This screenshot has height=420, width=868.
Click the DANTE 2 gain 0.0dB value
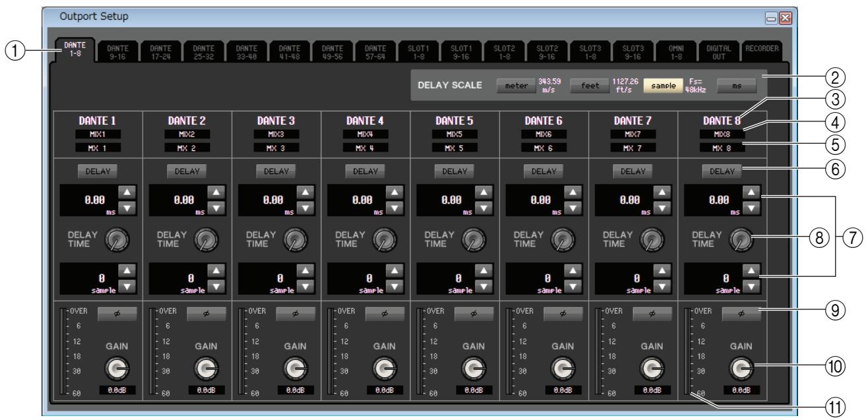207,390
